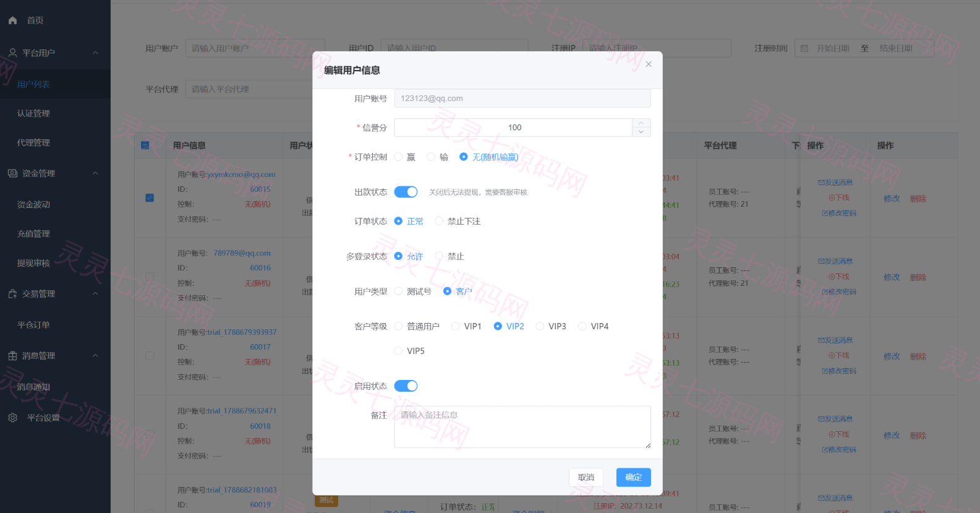Decrease 信誉分 with the down arrow

point(641,132)
